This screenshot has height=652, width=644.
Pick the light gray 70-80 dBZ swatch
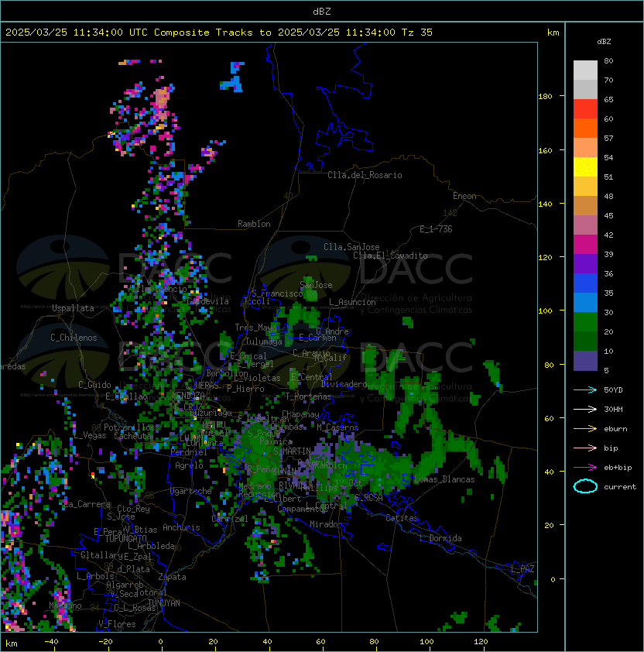(x=585, y=70)
